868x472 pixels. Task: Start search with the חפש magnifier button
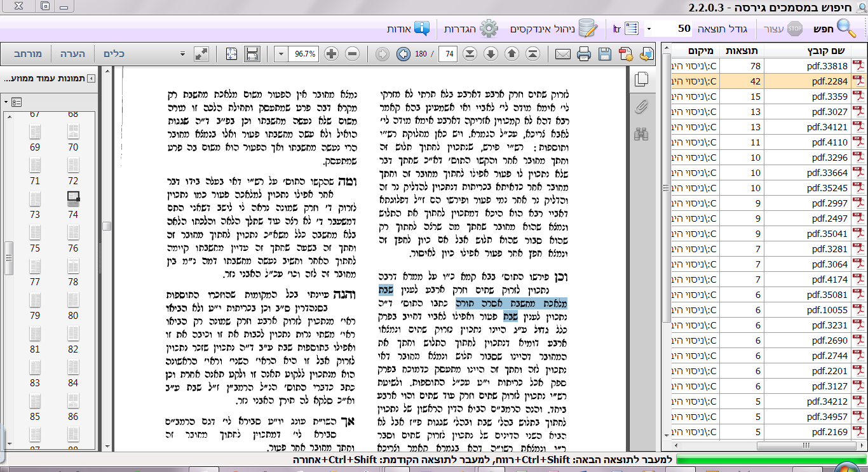click(x=834, y=29)
